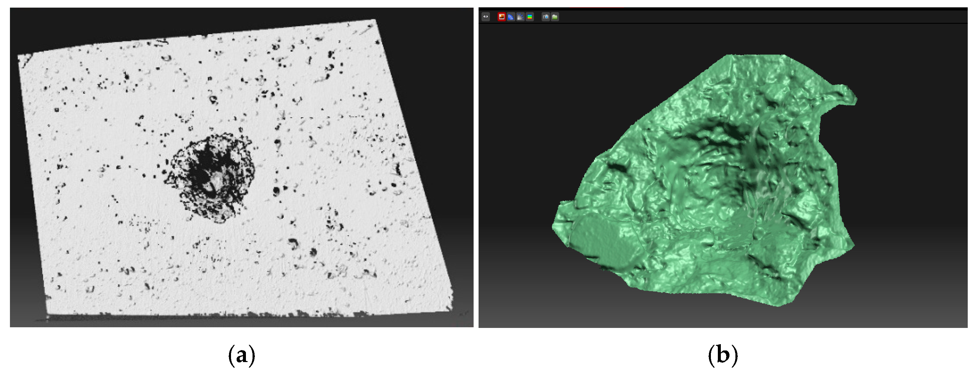Select the blue light-fan shading icon

pyautogui.click(x=511, y=16)
